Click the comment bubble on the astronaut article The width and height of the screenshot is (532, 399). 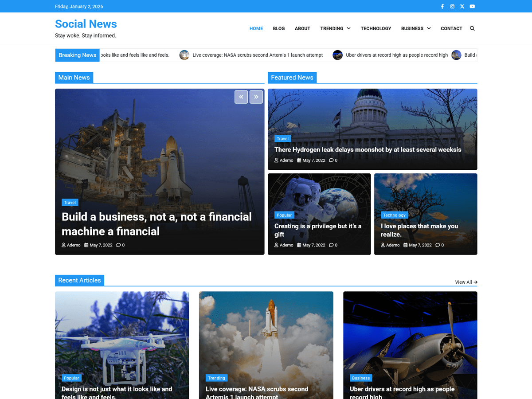[x=331, y=245]
